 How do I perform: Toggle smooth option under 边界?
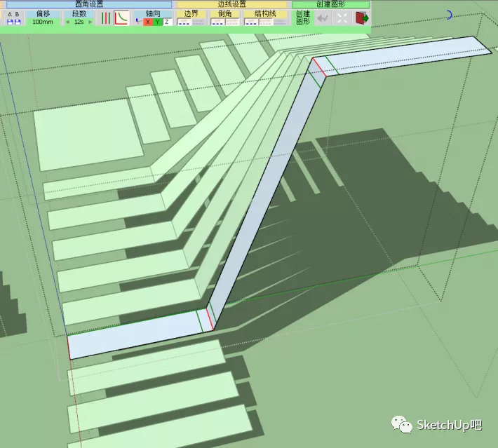198,22
